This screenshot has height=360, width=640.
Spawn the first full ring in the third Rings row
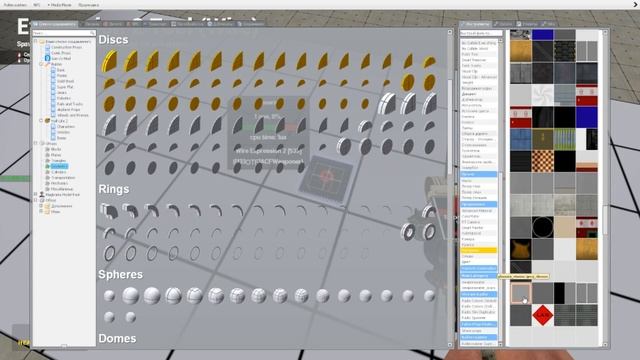pyautogui.click(x=109, y=253)
